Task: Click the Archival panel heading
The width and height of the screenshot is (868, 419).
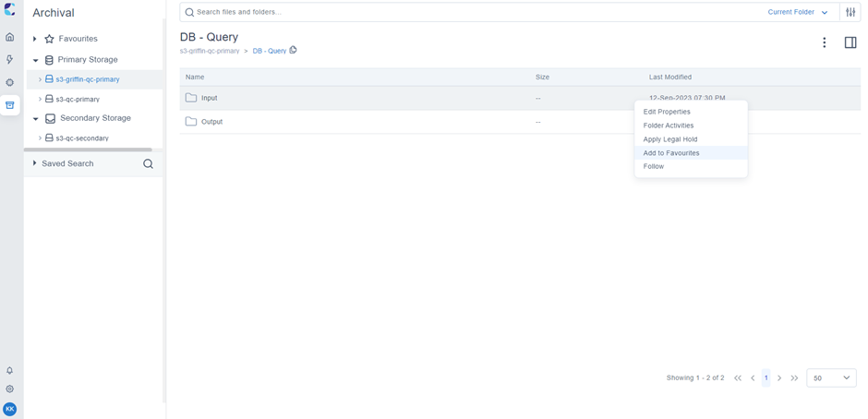Action: point(54,13)
